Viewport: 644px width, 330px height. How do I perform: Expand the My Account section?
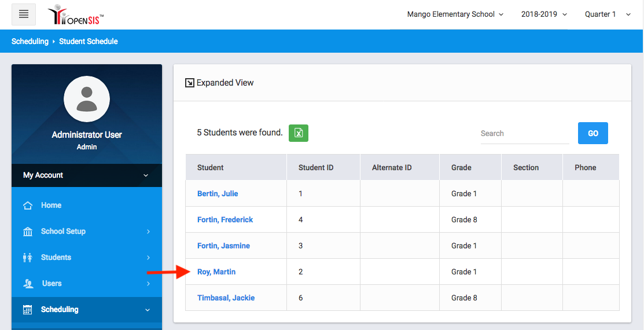point(87,175)
